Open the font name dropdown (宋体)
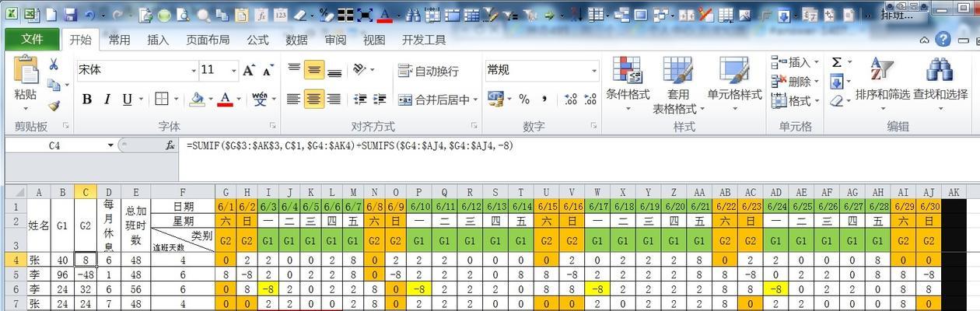 pos(194,71)
